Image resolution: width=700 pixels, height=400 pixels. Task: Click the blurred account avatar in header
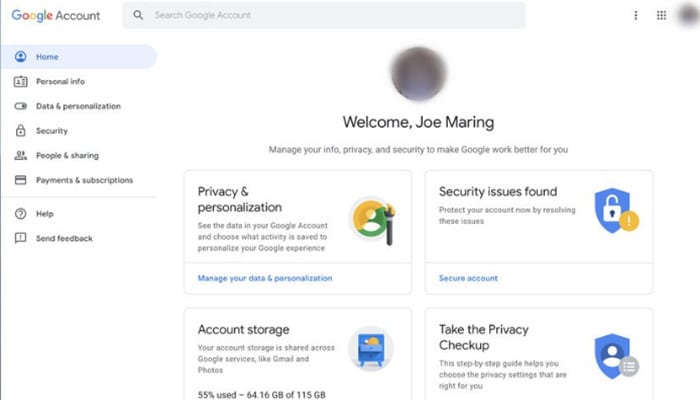[x=688, y=15]
